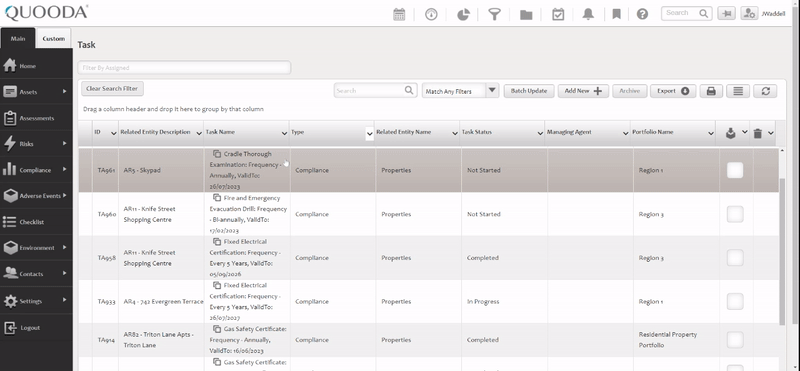The image size is (800, 371).
Task: Click the magnifier in grid search box
Action: [x=409, y=90]
